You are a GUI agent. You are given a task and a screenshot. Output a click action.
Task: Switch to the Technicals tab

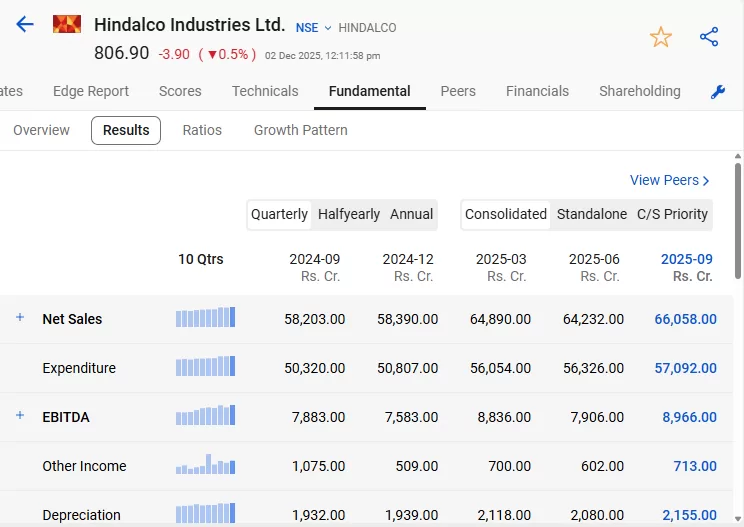[265, 91]
